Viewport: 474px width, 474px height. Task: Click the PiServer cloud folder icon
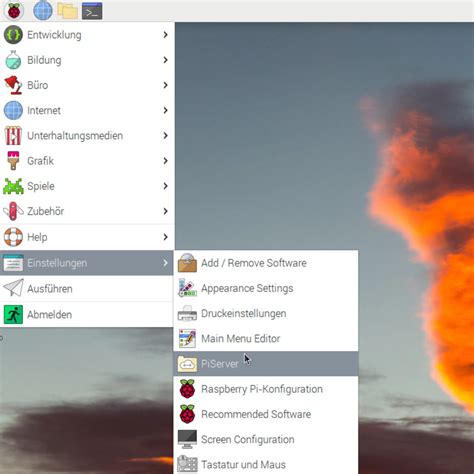click(187, 364)
